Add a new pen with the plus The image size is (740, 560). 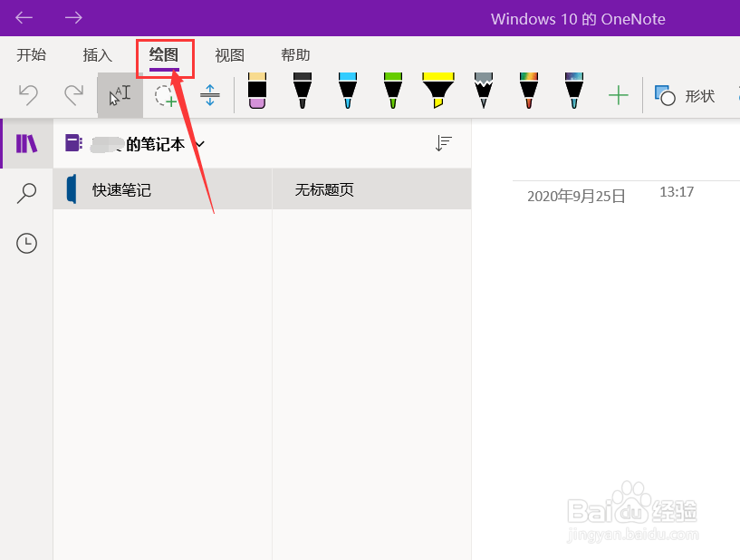pyautogui.click(x=619, y=95)
